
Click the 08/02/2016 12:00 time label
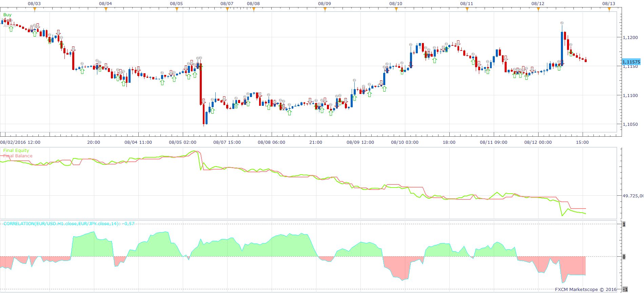pyautogui.click(x=20, y=142)
